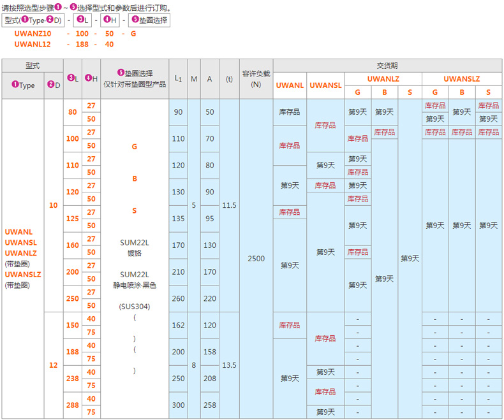Click the 交货期 header cell

pos(387,65)
